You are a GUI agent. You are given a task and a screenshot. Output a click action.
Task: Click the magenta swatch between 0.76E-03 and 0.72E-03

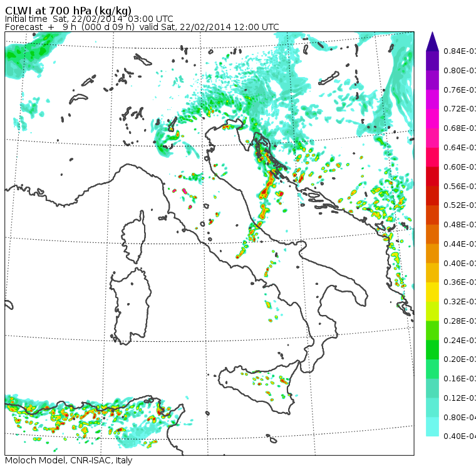pyautogui.click(x=433, y=100)
